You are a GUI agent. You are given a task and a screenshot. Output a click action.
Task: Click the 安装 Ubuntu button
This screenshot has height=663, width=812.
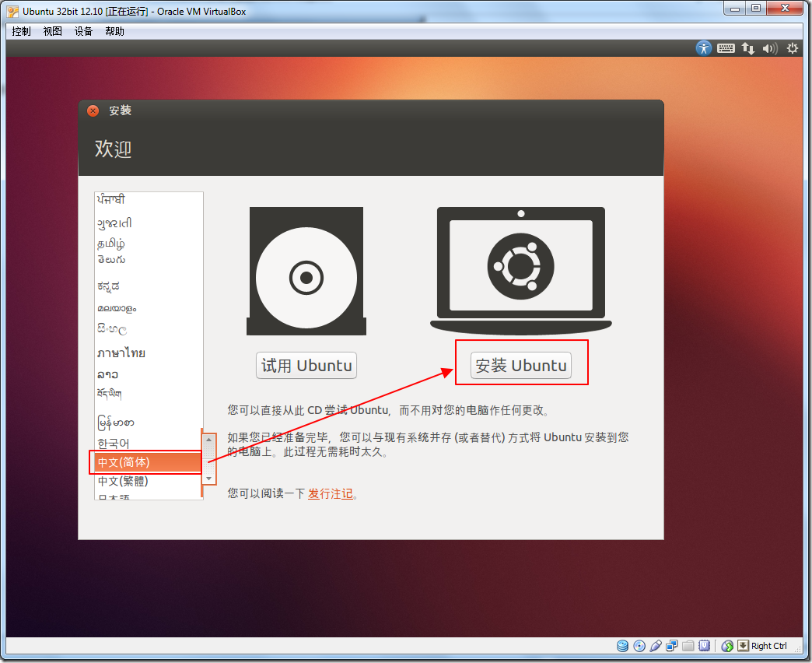(x=521, y=366)
